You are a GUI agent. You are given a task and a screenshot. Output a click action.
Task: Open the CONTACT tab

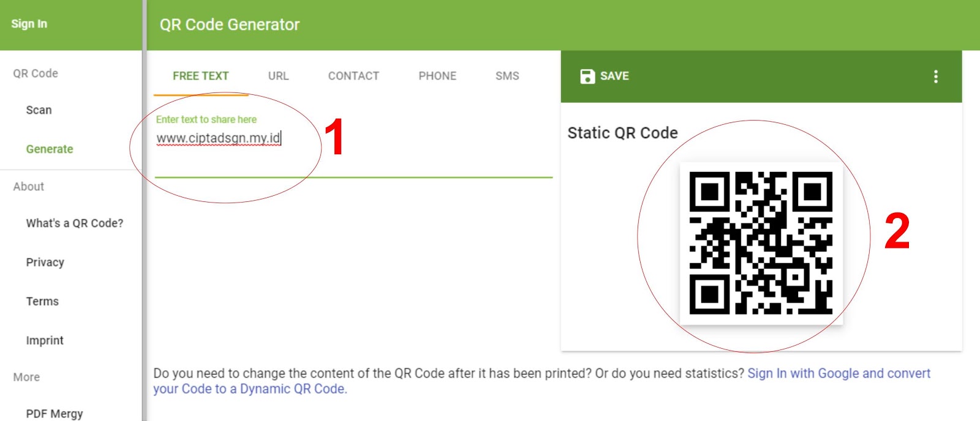(x=353, y=76)
